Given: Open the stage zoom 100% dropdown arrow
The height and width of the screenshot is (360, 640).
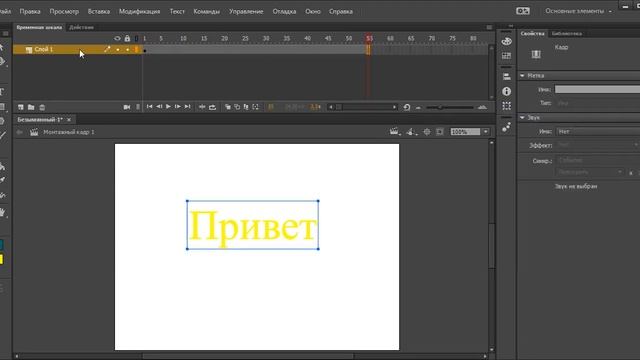Looking at the screenshot, I should [485, 132].
